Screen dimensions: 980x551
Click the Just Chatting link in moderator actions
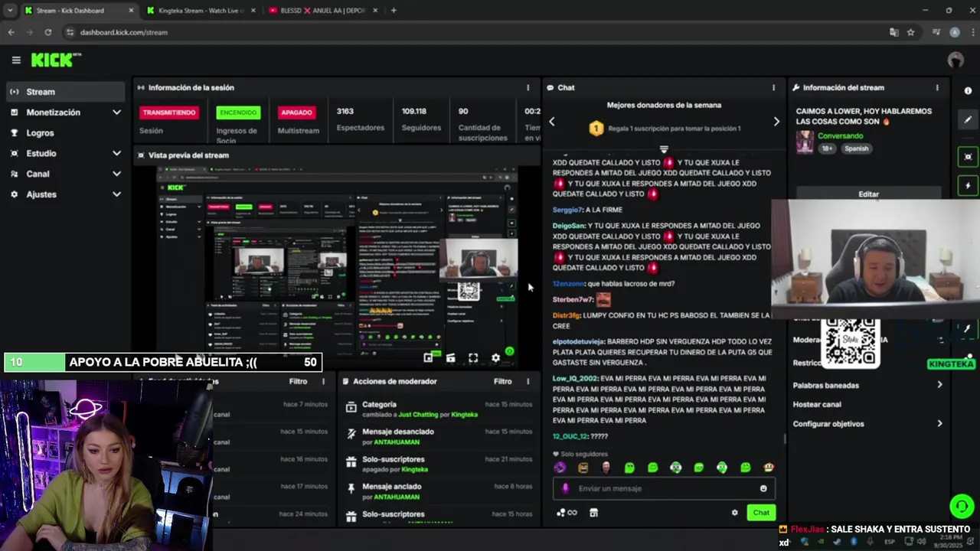click(x=418, y=415)
